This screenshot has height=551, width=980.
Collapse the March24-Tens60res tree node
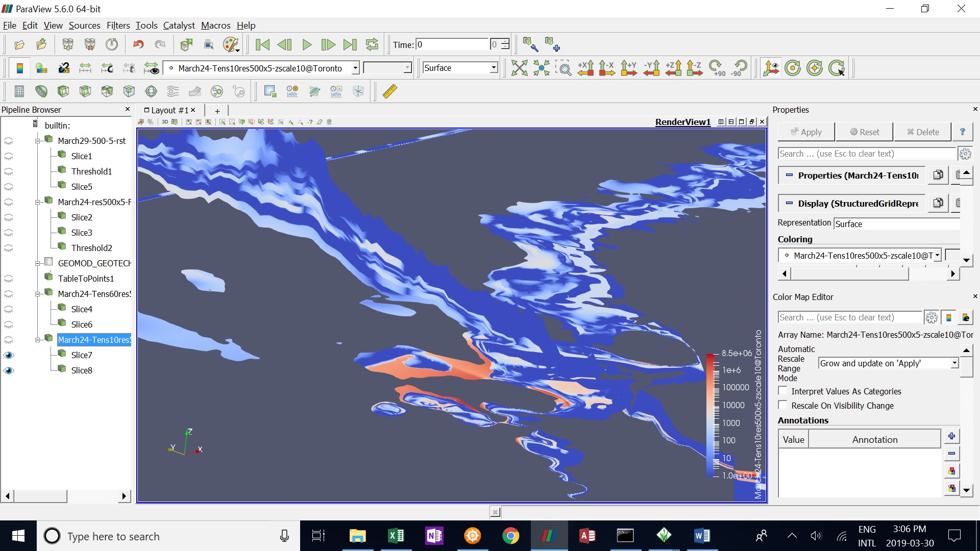37,294
